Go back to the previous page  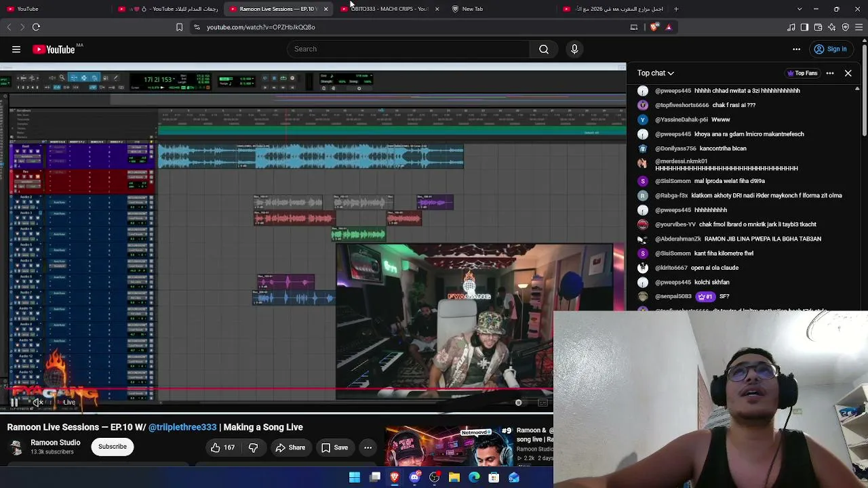coord(9,27)
